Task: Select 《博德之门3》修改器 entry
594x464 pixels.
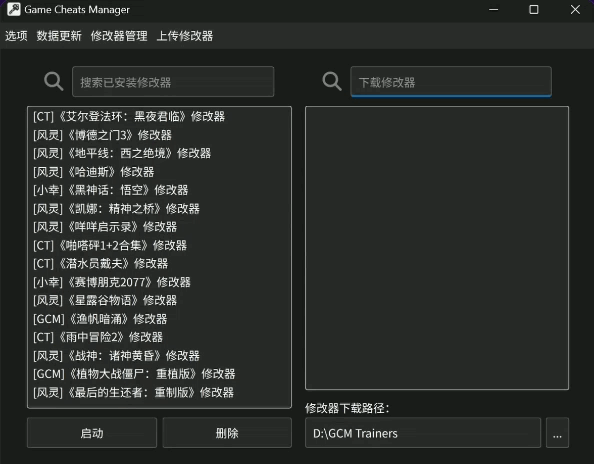Action: coord(159,135)
